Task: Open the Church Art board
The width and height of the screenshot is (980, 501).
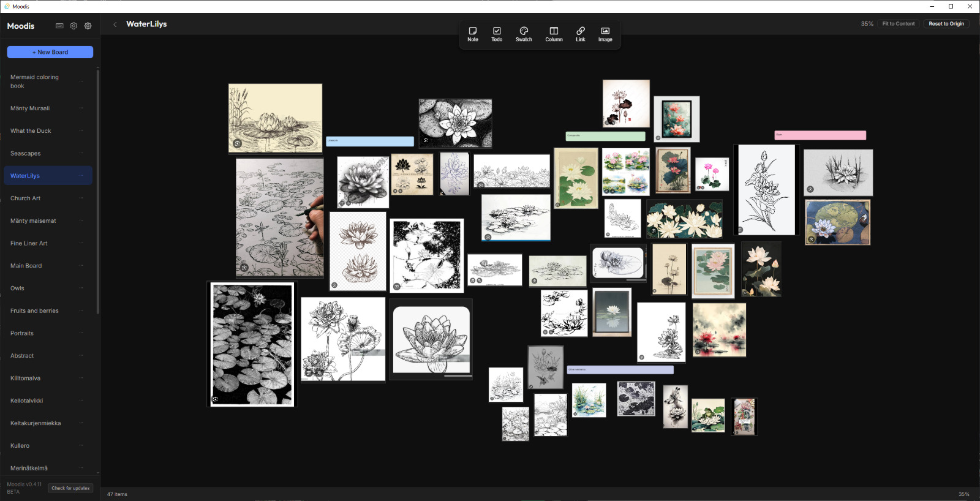Action: pyautogui.click(x=48, y=198)
